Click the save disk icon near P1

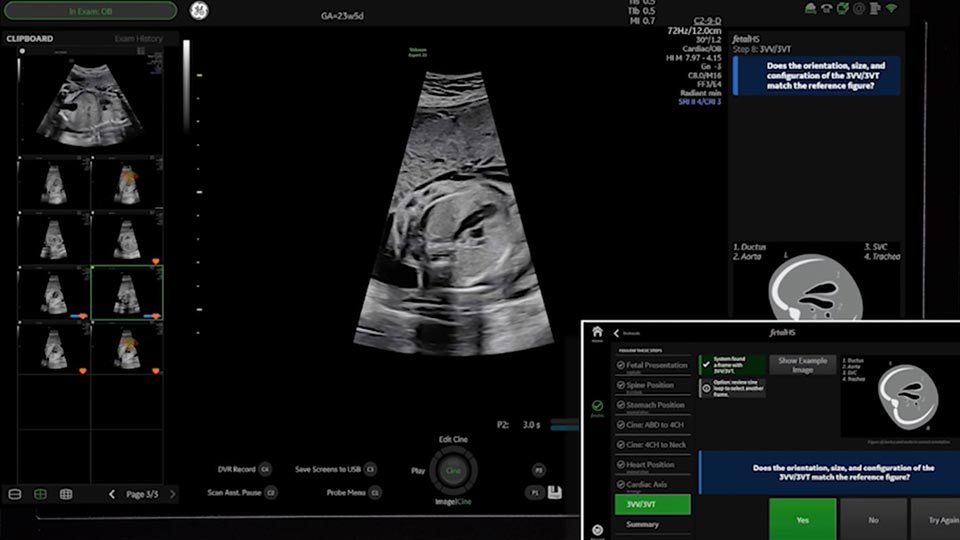click(x=555, y=492)
